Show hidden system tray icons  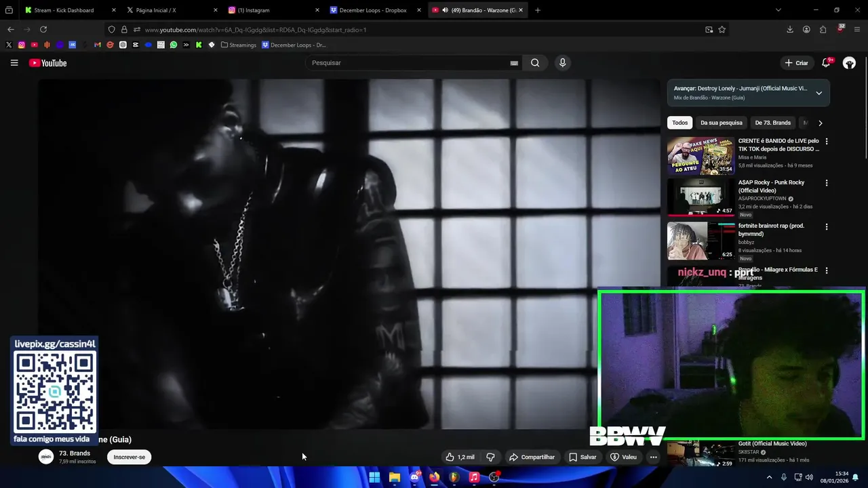[x=769, y=477]
